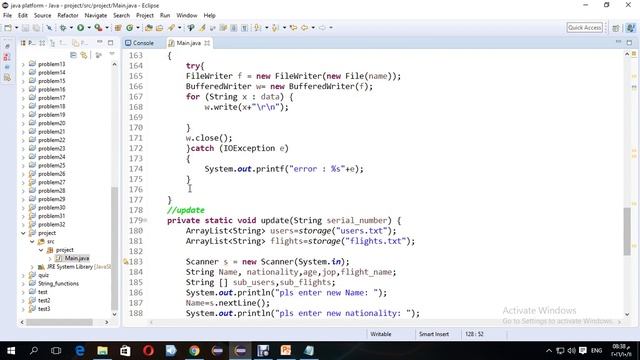
Task: Click the Last Edit Location icon
Action: [293, 28]
